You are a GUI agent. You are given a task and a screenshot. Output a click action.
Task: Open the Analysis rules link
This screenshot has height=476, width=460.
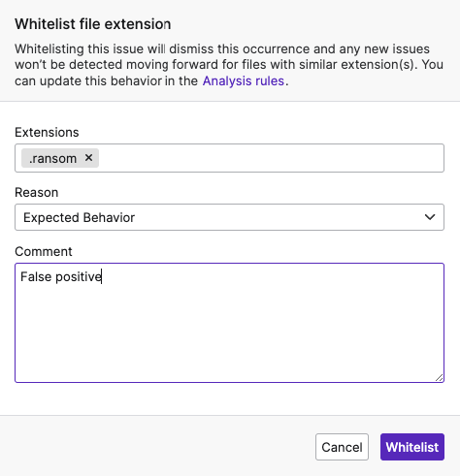click(x=244, y=80)
